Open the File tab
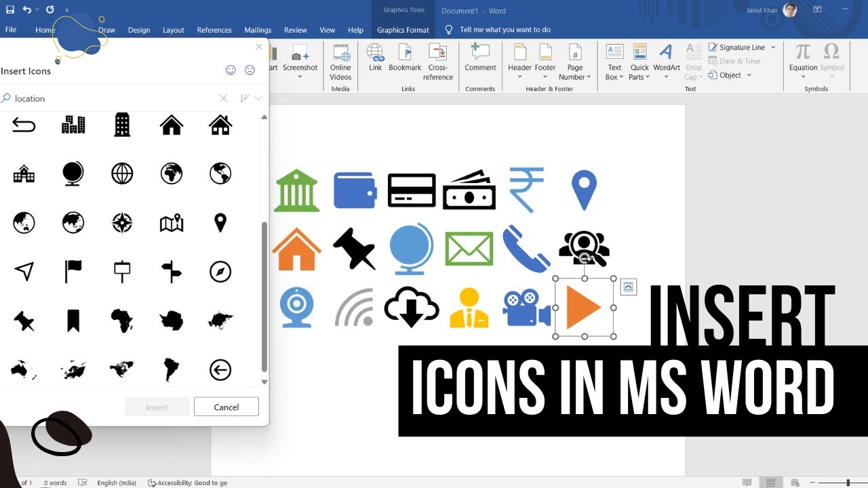The width and height of the screenshot is (868, 488). 11,30
